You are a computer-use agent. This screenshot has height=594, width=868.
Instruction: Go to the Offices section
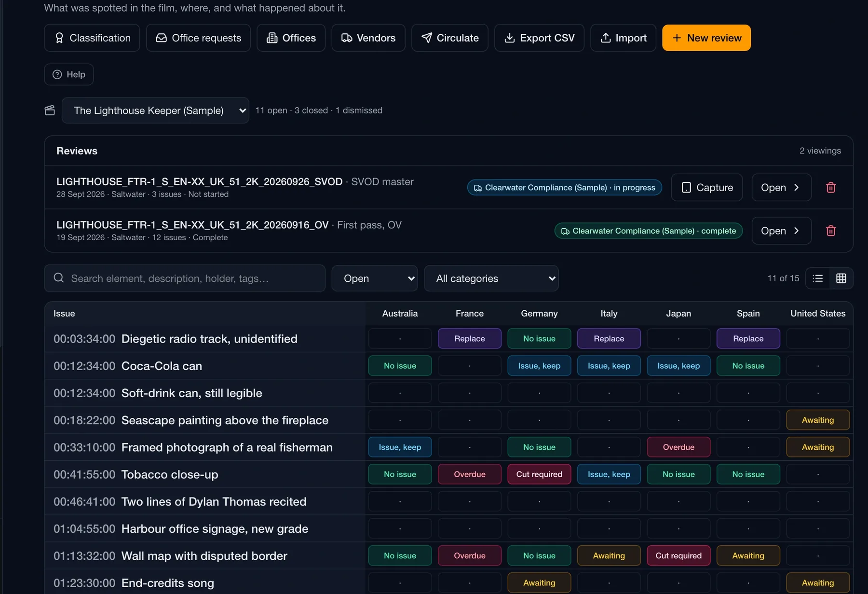(x=291, y=38)
